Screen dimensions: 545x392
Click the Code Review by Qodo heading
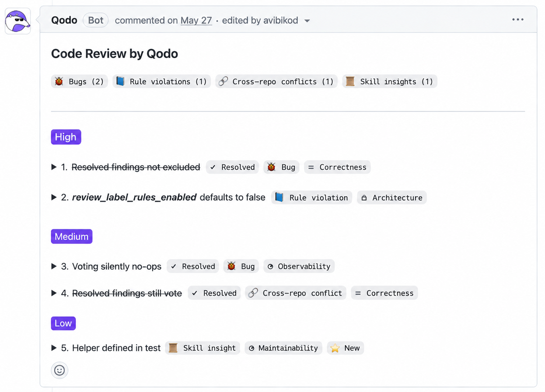(x=115, y=54)
